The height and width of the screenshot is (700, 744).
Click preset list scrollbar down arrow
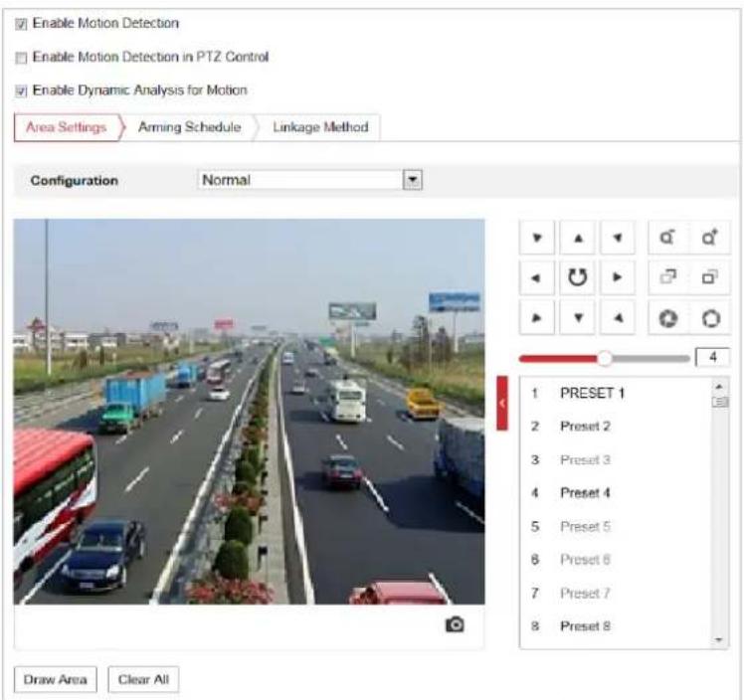click(x=719, y=640)
